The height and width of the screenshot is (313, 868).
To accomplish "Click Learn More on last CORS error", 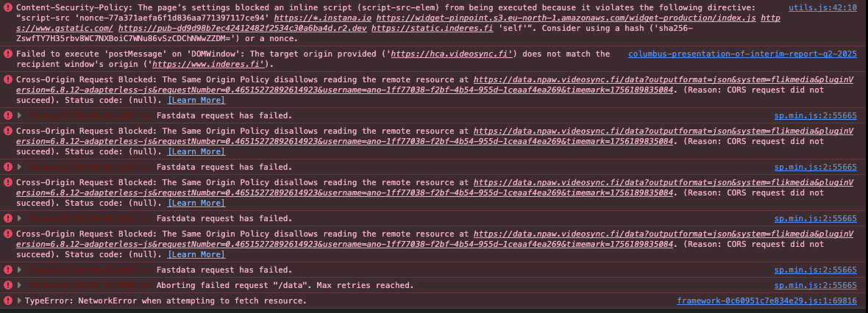I will pos(196,254).
